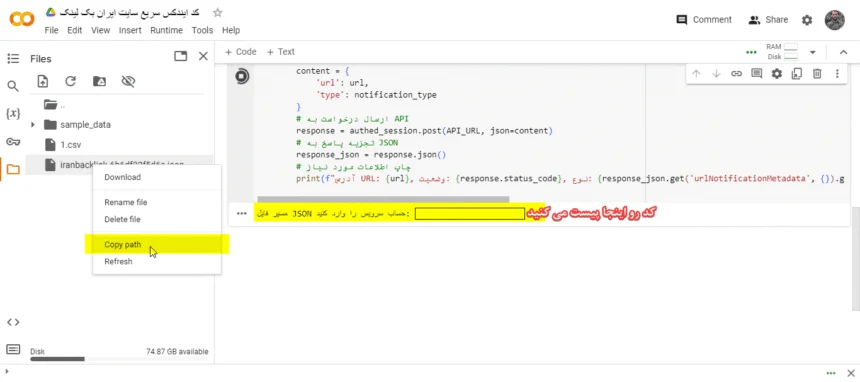The width and height of the screenshot is (860, 382).
Task: Open Code snippets sidebar icon
Action: coord(13,322)
